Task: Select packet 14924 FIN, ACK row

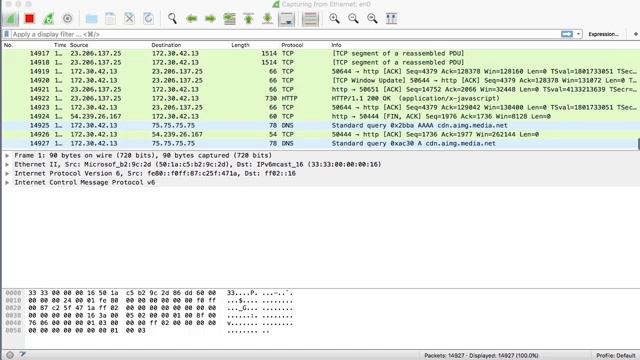Action: pyautogui.click(x=320, y=116)
